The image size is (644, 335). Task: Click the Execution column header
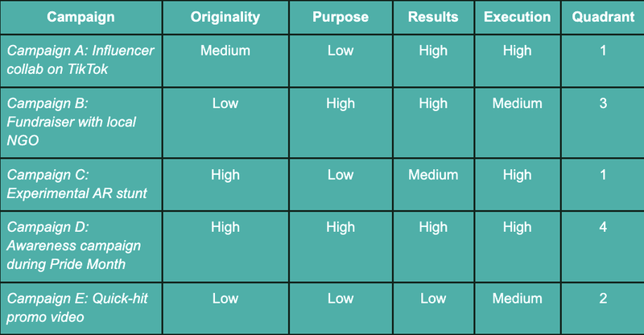(x=519, y=17)
